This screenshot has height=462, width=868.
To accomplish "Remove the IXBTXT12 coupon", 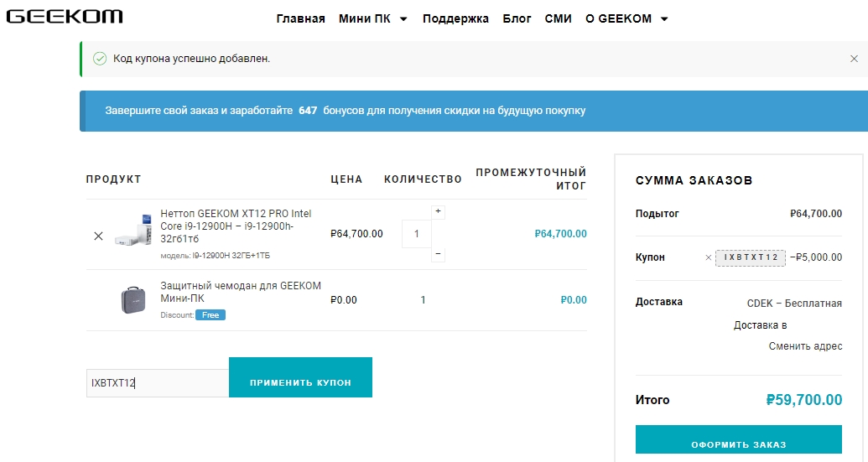I will pos(708,257).
